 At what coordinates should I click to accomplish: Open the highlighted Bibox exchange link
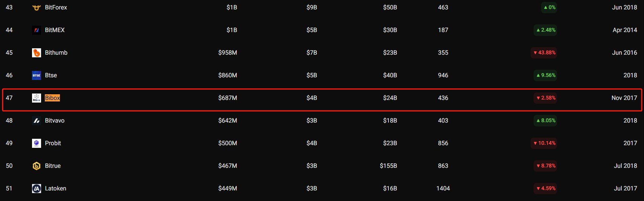point(52,98)
